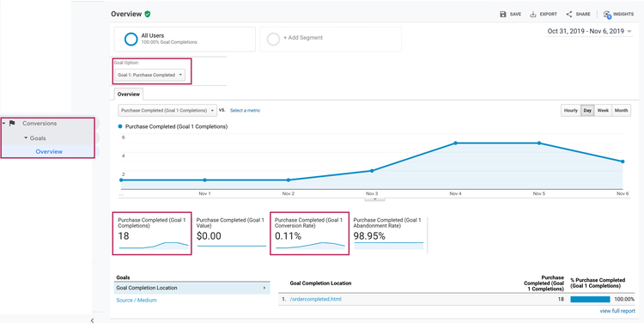Click the Share icon

pyautogui.click(x=568, y=15)
